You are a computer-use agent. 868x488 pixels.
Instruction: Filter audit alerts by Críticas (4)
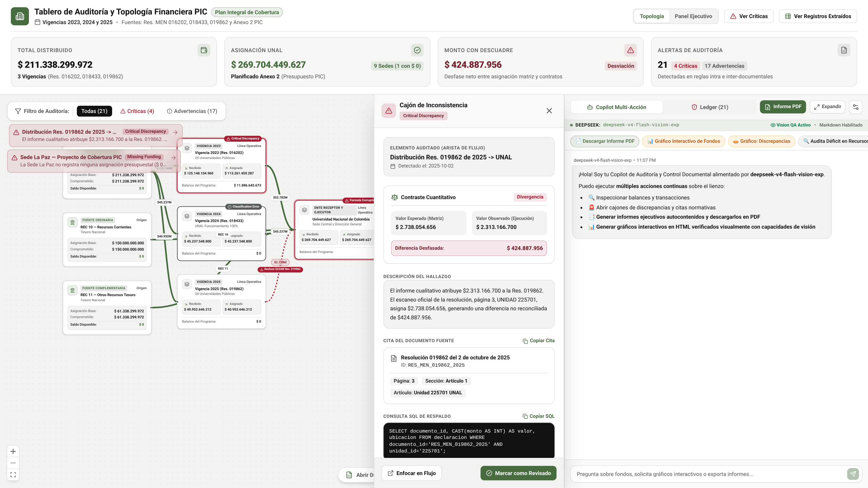[x=137, y=111]
